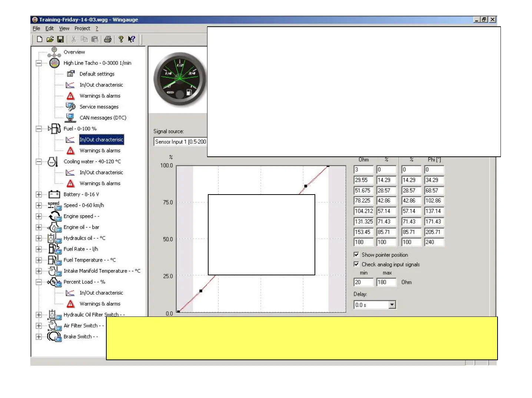
Task: Click the Open file toolbar icon
Action: coord(50,39)
